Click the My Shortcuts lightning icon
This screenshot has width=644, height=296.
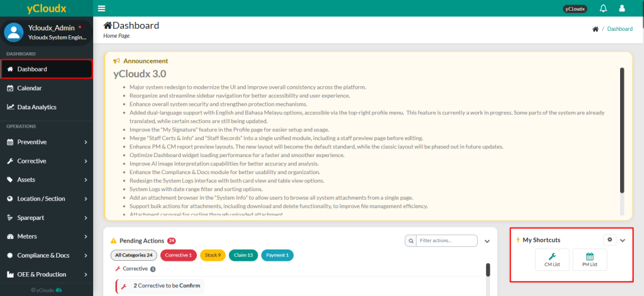[518, 240]
